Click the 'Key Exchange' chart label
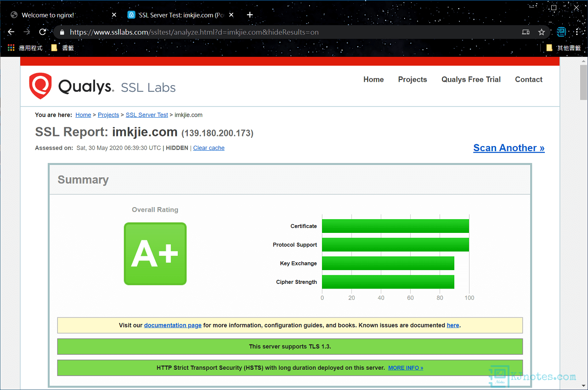 point(299,263)
